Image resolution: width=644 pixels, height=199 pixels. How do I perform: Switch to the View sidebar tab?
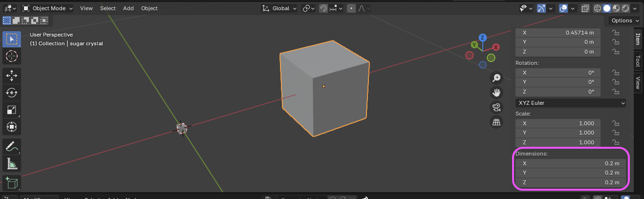[638, 83]
